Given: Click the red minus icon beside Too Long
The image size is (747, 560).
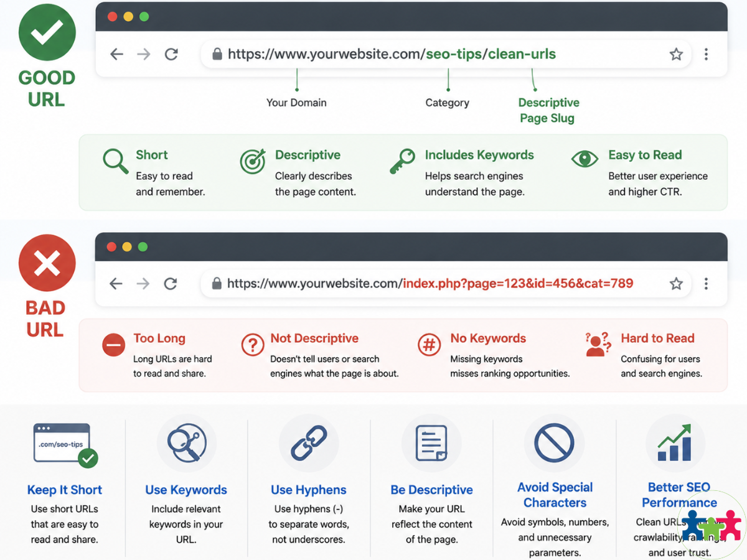Looking at the screenshot, I should 114,344.
